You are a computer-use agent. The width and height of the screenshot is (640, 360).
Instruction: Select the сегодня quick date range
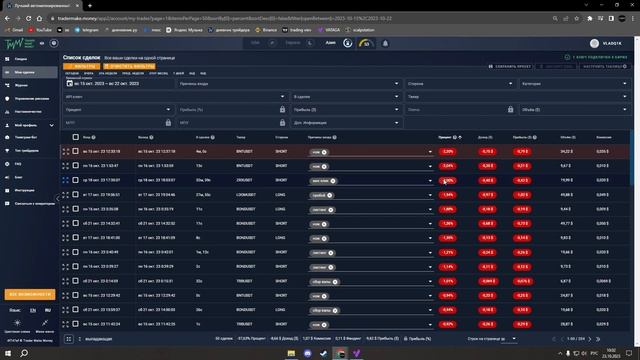[x=72, y=73]
